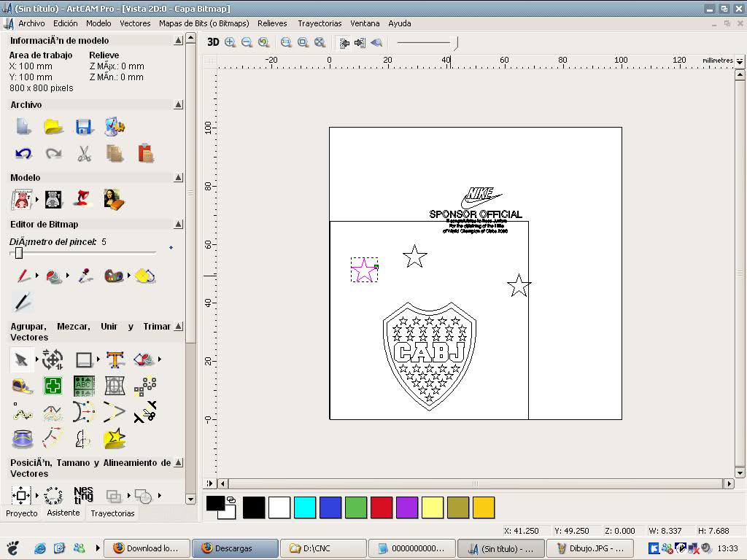The image size is (747, 560).
Task: Open the Trayectorias menu
Action: pyautogui.click(x=320, y=23)
